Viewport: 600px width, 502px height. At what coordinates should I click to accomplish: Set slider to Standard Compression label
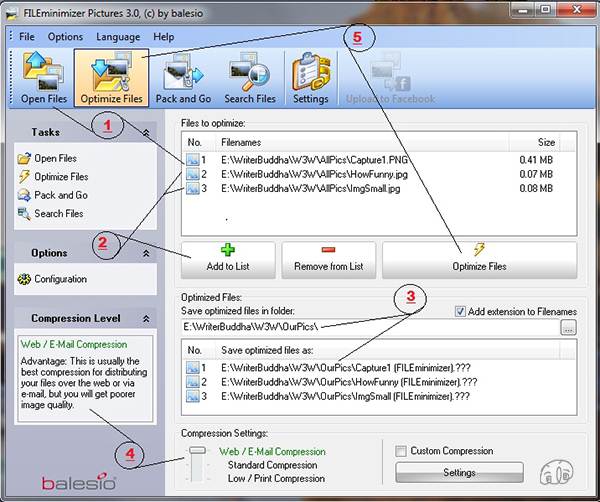tap(272, 465)
